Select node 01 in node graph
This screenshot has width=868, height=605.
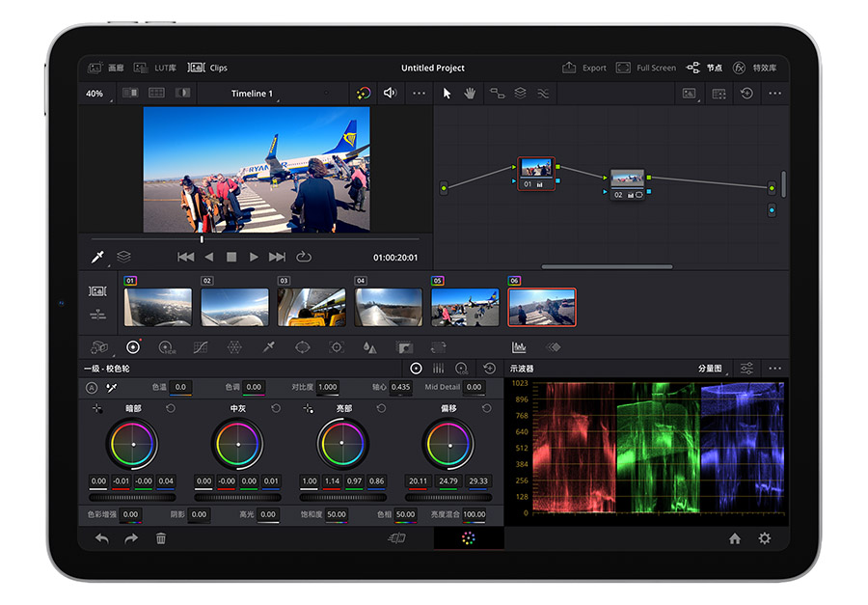pyautogui.click(x=536, y=174)
